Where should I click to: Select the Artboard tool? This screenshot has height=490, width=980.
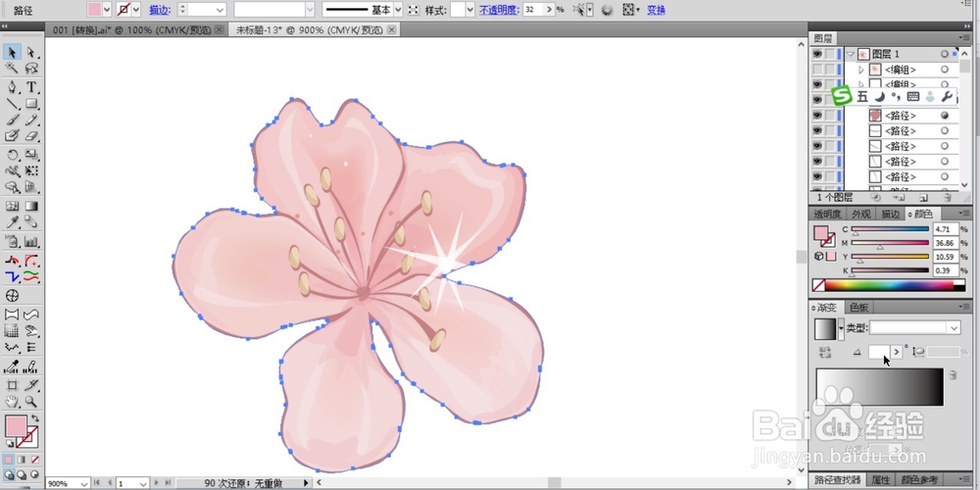pyautogui.click(x=12, y=385)
